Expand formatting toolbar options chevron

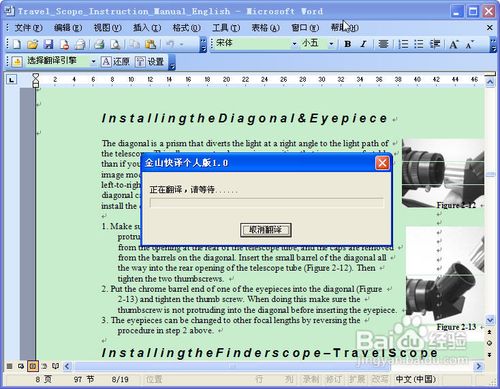tap(493, 44)
